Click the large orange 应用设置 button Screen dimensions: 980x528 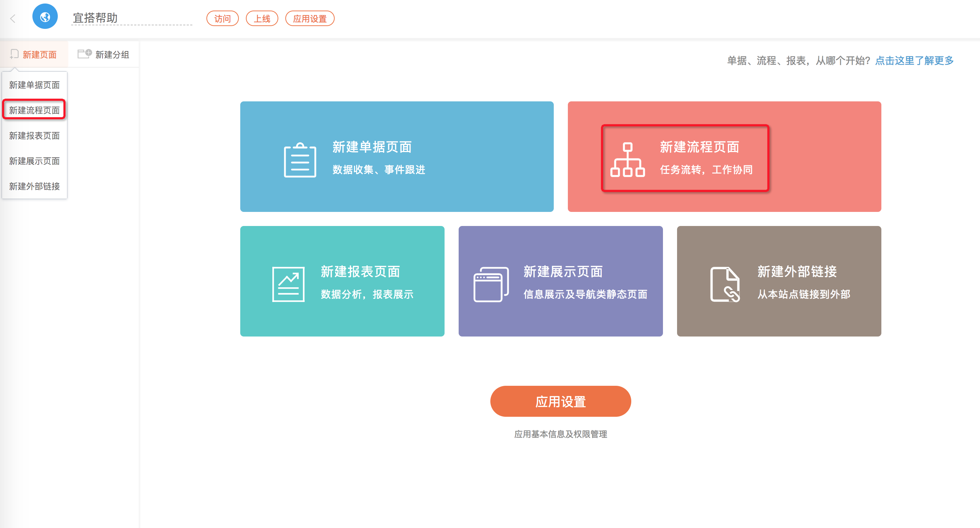[560, 401]
